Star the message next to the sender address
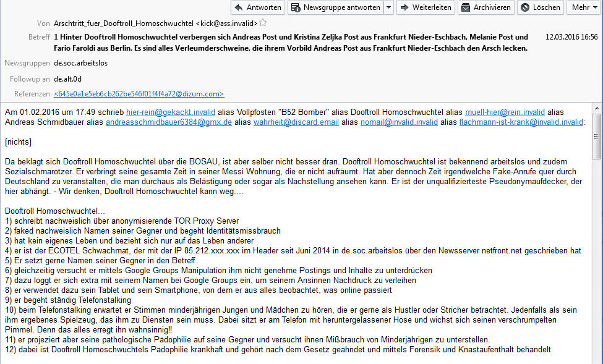 tap(263, 23)
